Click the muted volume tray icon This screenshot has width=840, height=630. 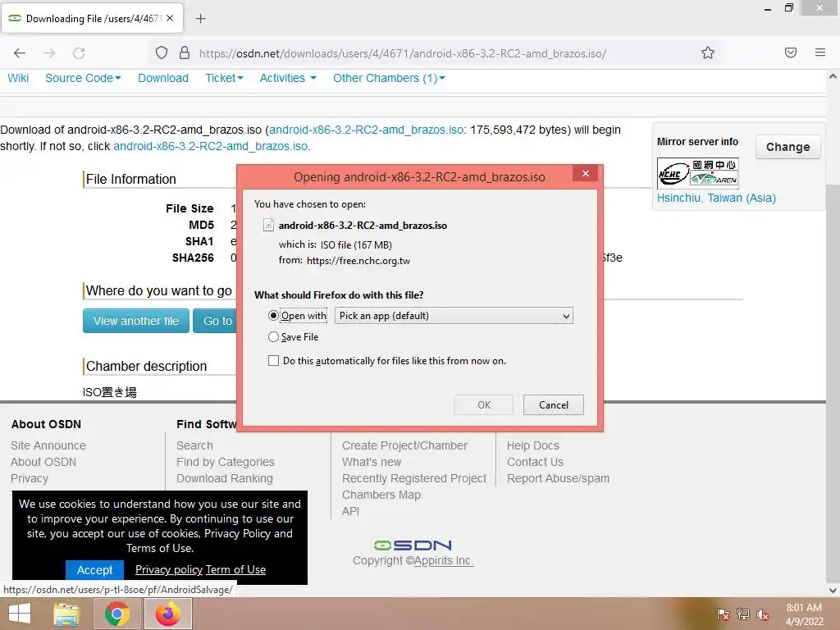(763, 614)
